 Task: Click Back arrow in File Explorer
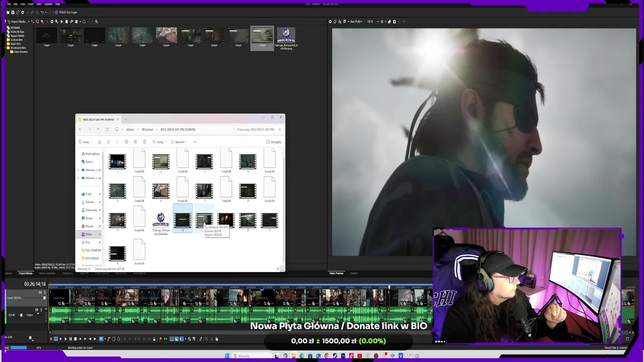(x=80, y=129)
